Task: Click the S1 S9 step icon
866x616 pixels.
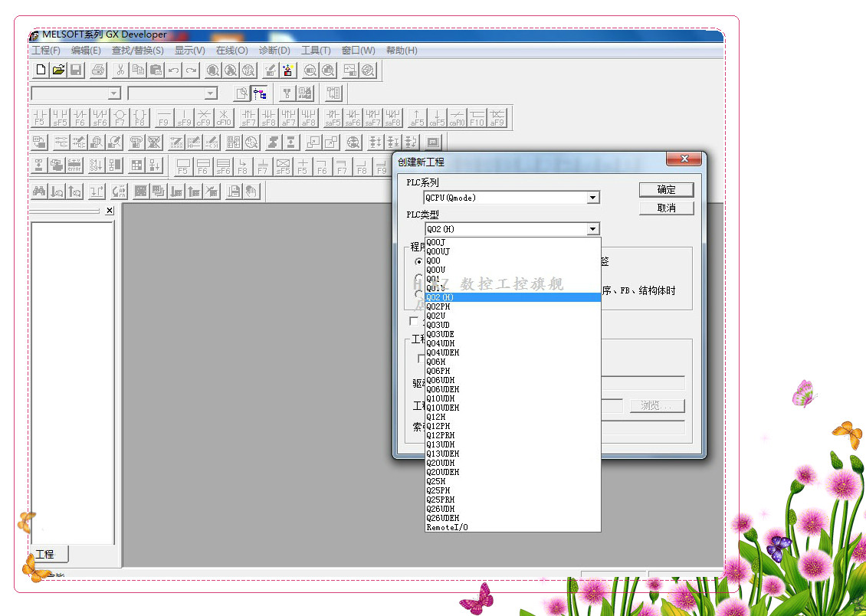Action: coord(97,165)
